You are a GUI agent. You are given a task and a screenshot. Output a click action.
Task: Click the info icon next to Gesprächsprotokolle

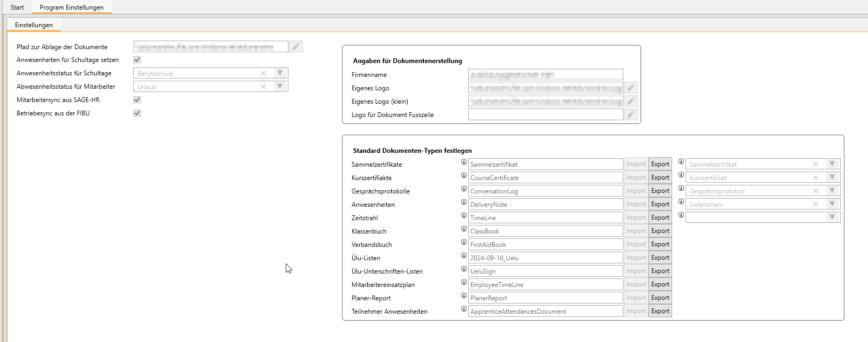tap(464, 189)
